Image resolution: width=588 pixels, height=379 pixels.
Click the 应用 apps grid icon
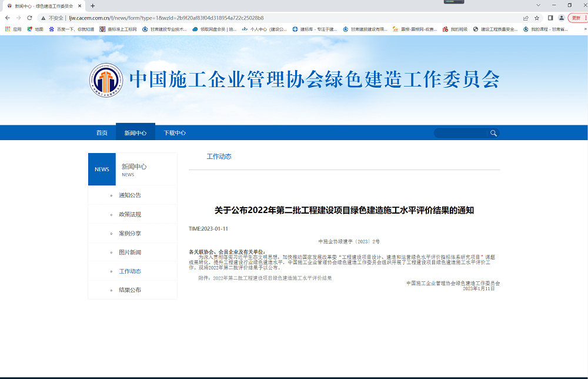[x=7, y=28]
